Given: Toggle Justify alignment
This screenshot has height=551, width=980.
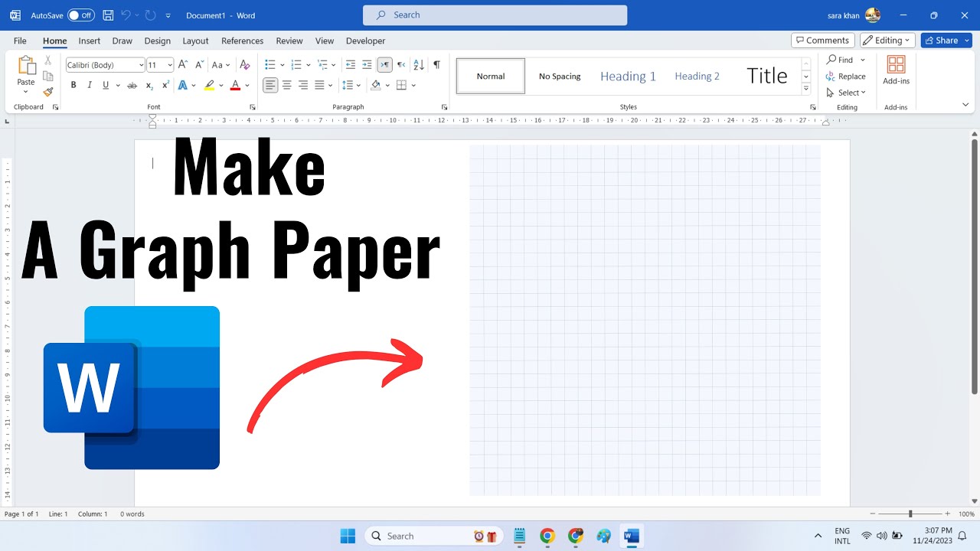Looking at the screenshot, I should coord(319,85).
